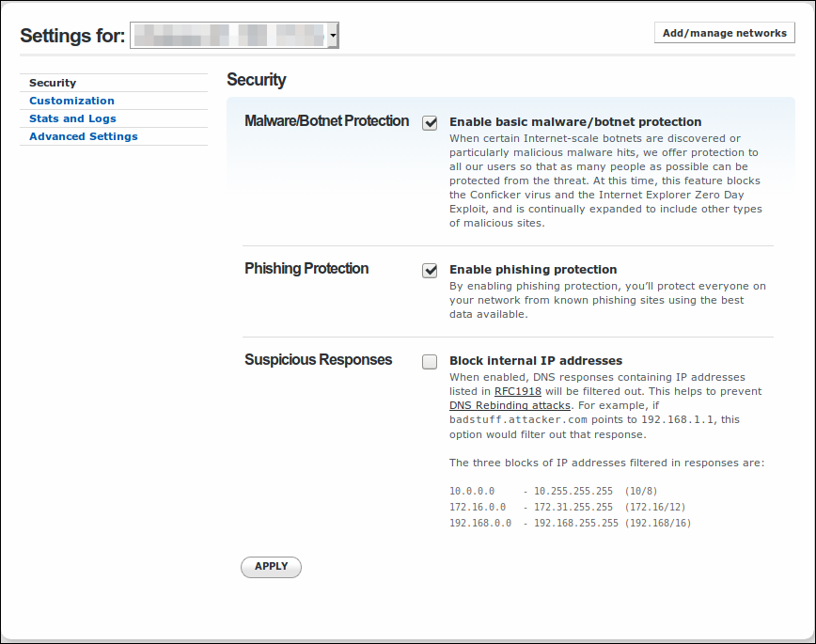Open the DNS Rebinding attacks link
This screenshot has height=644, width=816.
[510, 405]
